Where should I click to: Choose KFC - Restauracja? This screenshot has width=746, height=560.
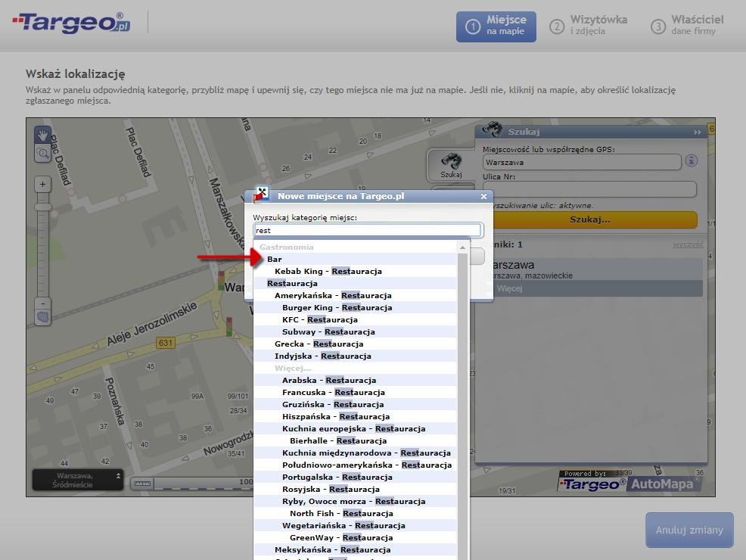[x=355, y=319]
